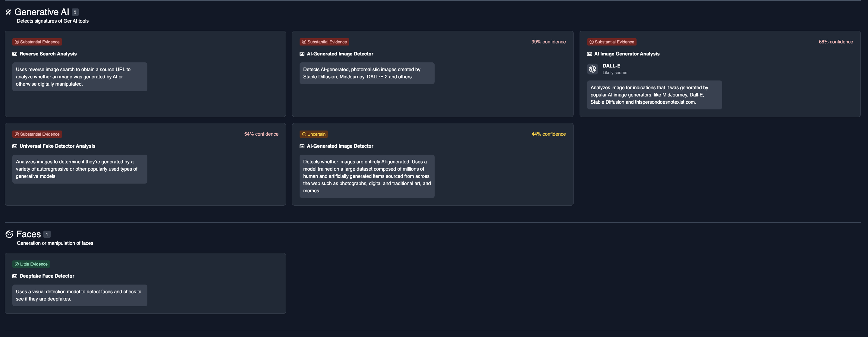
Task: Click 'Detects signatures of GenAI tools' subtitle
Action: [x=52, y=21]
